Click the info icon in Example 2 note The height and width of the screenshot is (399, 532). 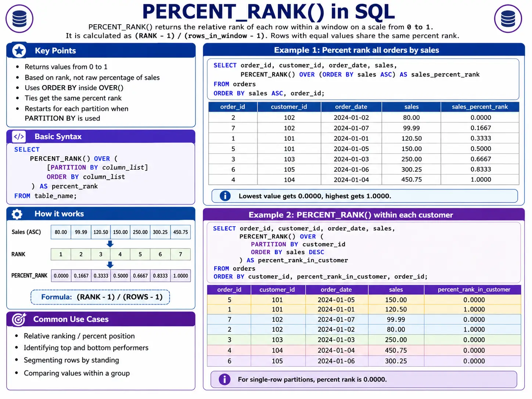pyautogui.click(x=224, y=379)
